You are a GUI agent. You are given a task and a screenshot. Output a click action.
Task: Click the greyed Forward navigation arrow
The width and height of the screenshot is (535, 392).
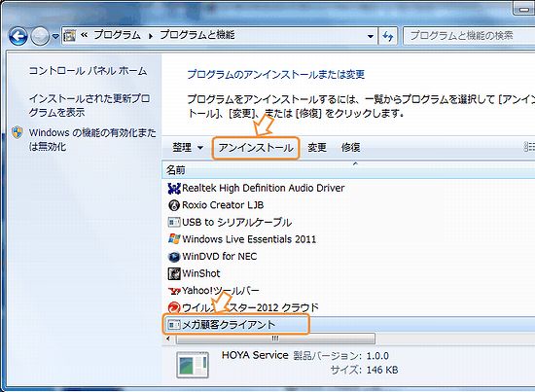40,36
